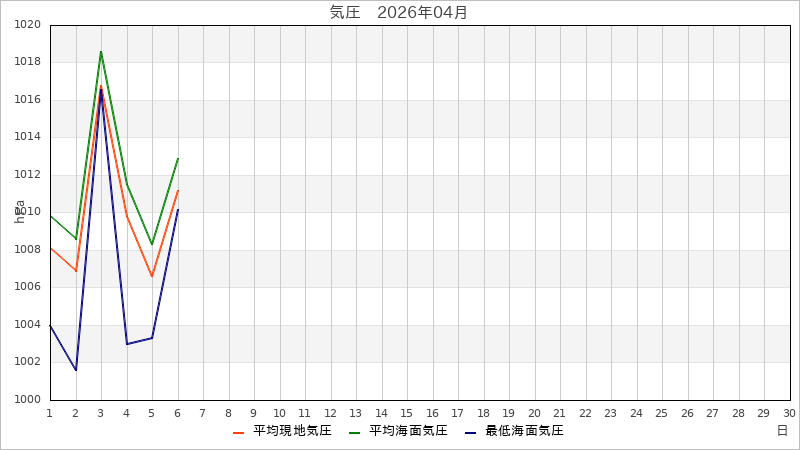The image size is (800, 450).
Task: Click the orange line endpoint at day 6
Action: tap(178, 190)
